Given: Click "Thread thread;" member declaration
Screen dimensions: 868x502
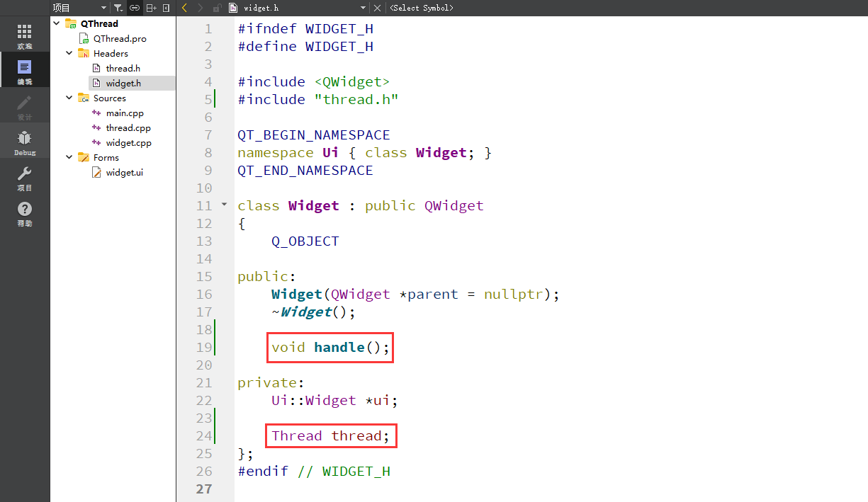Looking at the screenshot, I should (x=331, y=435).
